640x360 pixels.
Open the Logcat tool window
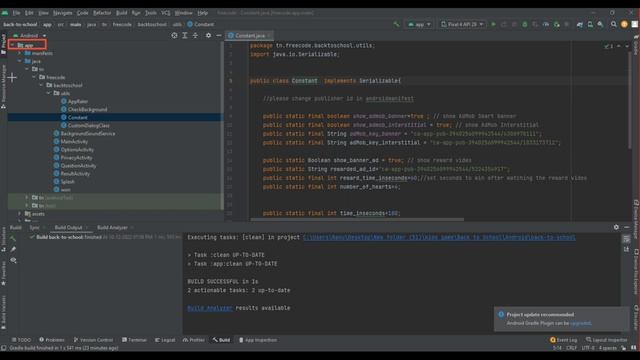(165, 340)
